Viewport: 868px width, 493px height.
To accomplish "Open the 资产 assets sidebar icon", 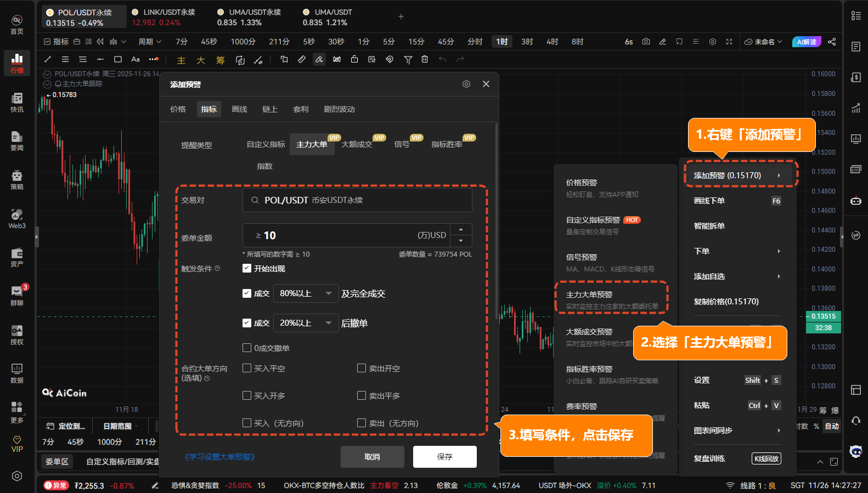I will 17,258.
